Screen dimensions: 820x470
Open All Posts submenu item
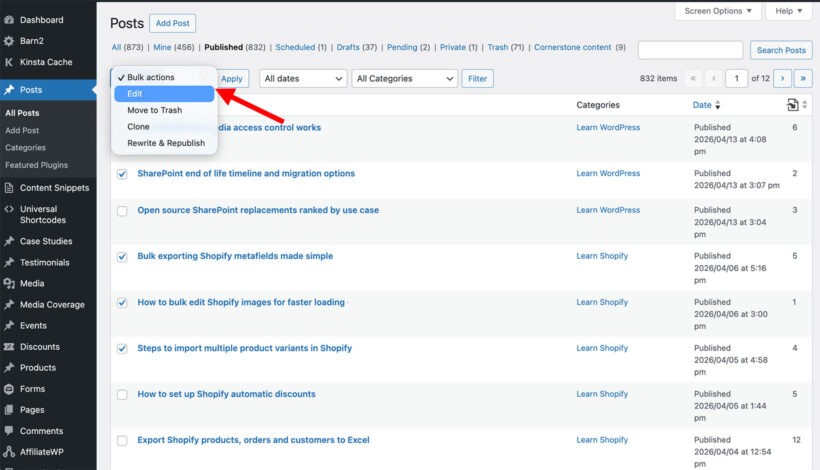tap(22, 113)
